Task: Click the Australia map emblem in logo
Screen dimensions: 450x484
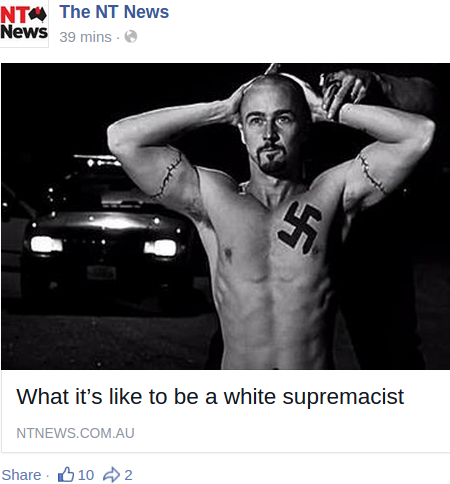Action: pos(38,15)
